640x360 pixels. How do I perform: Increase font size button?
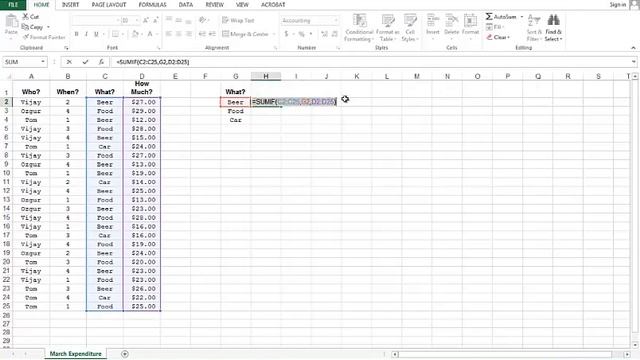pyautogui.click(x=146, y=20)
